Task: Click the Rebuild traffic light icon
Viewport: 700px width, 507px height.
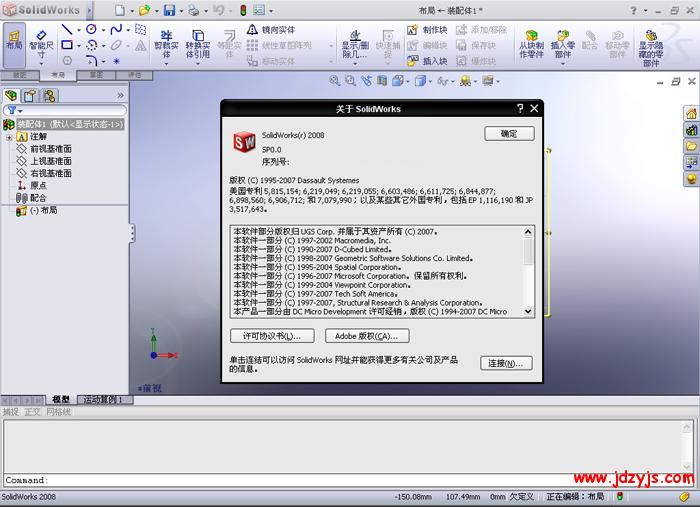Action: pyautogui.click(x=243, y=10)
